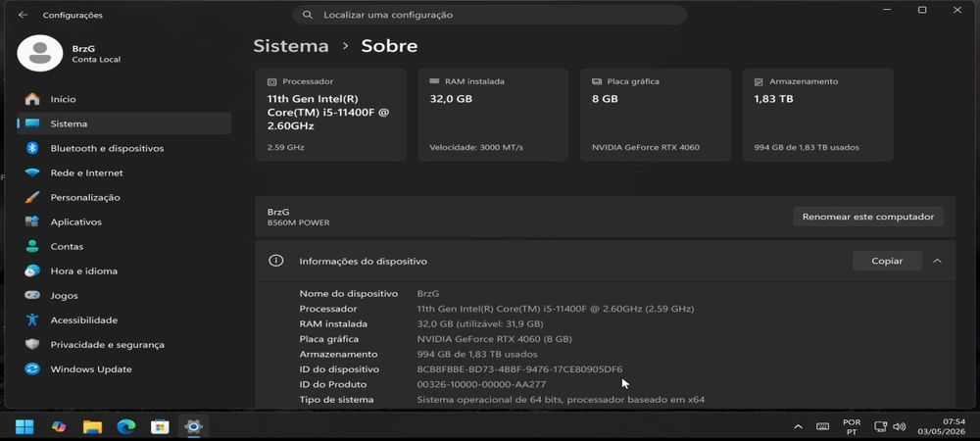980x441 pixels.
Task: Click the Privacidade e segurança shield icon
Action: tap(32, 344)
